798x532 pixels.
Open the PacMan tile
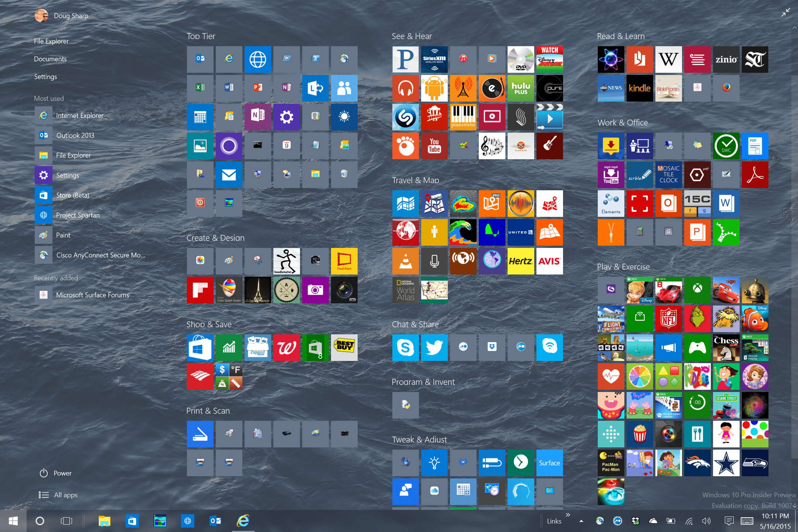point(611,463)
